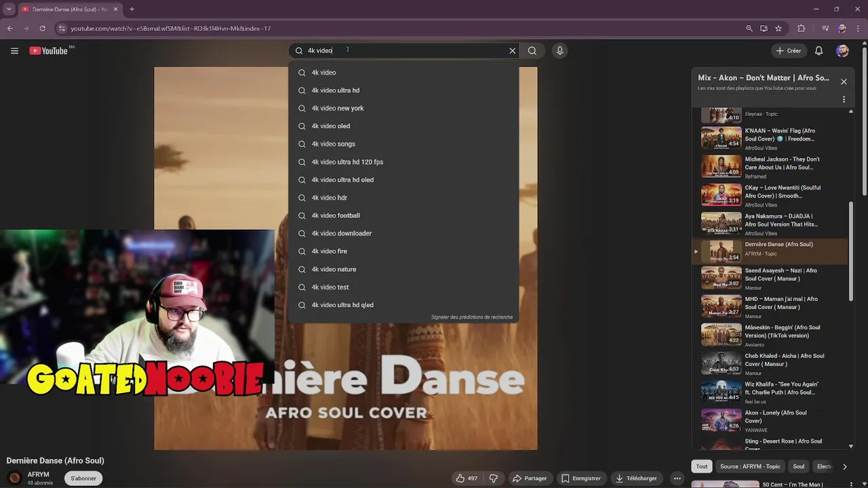868x488 pixels.
Task: Bookmark this page with the star icon
Action: point(778,28)
